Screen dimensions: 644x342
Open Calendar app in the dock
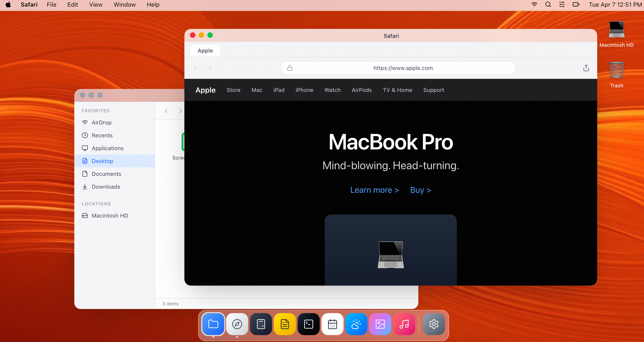coord(333,324)
